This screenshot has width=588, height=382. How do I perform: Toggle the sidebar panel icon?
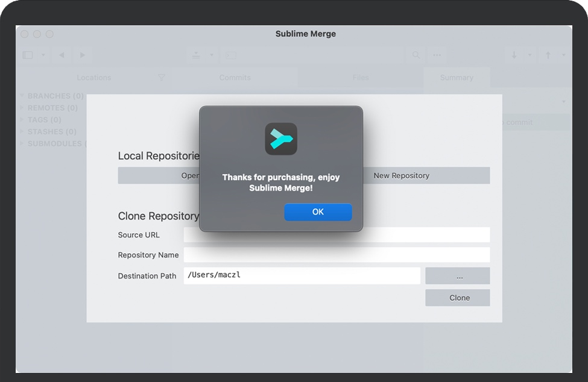click(x=28, y=55)
